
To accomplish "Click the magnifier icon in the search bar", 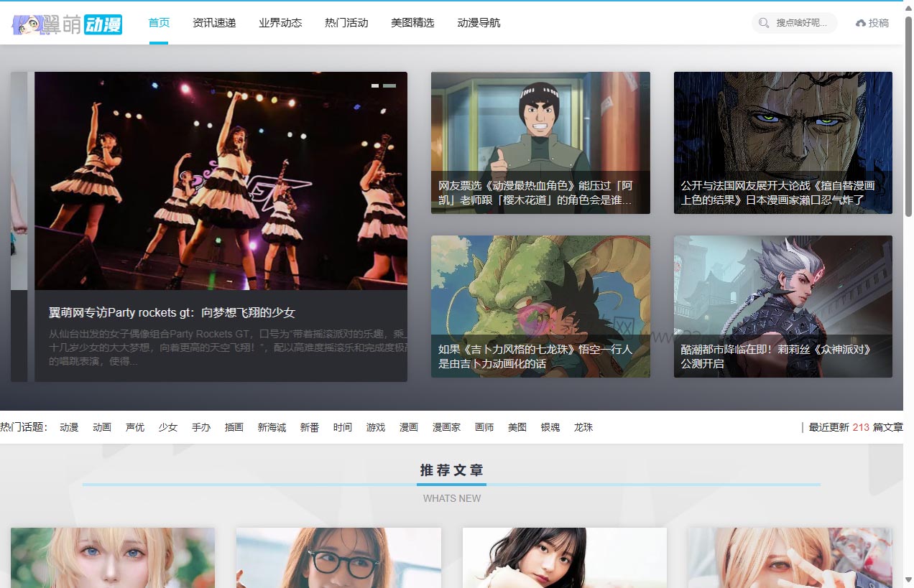I will (763, 22).
